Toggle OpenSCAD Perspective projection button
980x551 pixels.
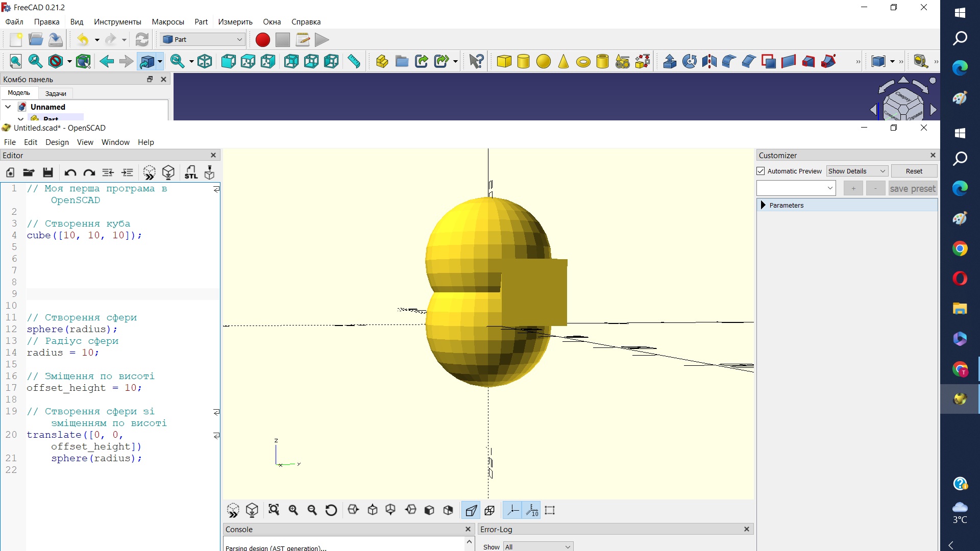tap(471, 510)
